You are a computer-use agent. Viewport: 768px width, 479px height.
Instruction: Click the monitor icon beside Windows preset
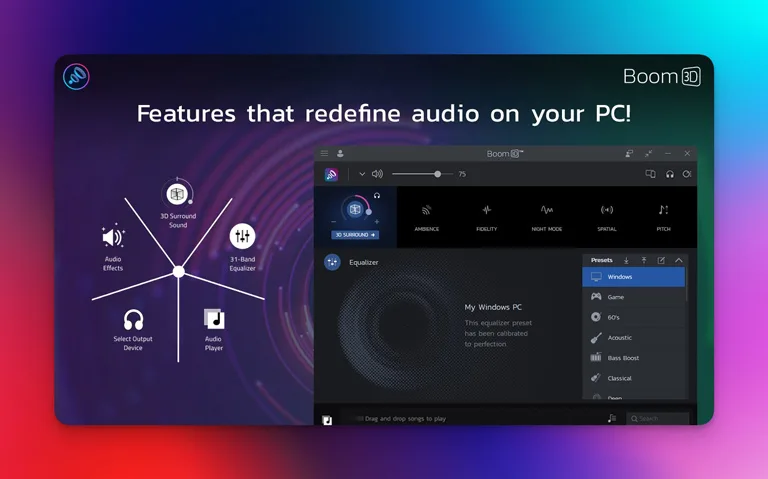point(596,277)
